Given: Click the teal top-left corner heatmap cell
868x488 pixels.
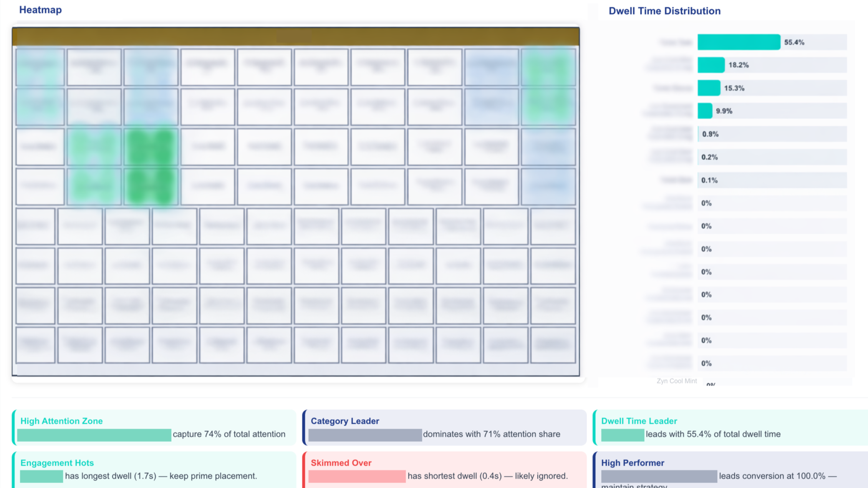Looking at the screenshot, I should pos(40,67).
